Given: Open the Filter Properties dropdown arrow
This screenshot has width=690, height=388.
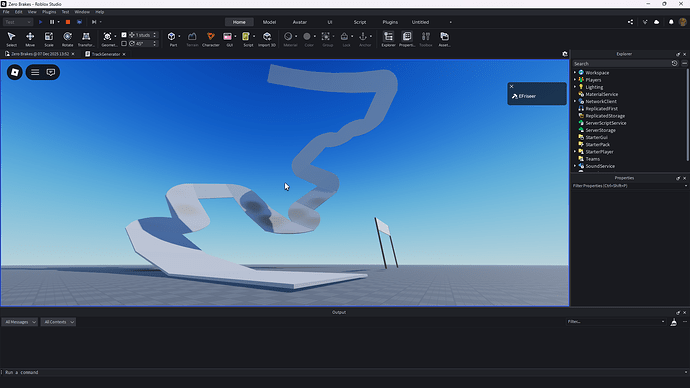Looking at the screenshot, I should (x=686, y=186).
